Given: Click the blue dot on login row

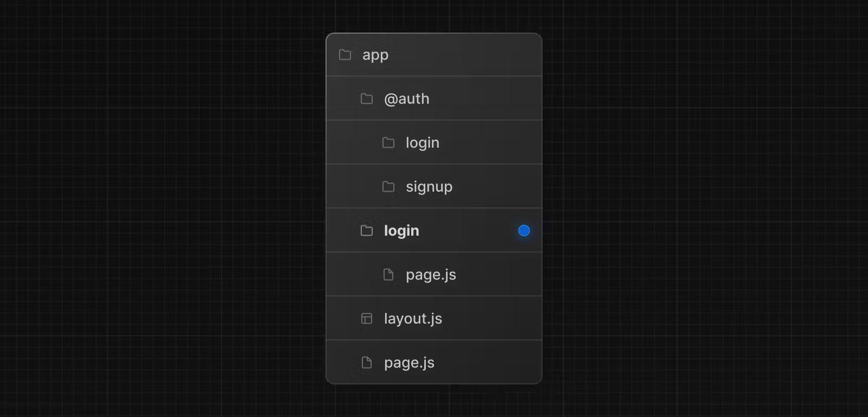Looking at the screenshot, I should 524,231.
